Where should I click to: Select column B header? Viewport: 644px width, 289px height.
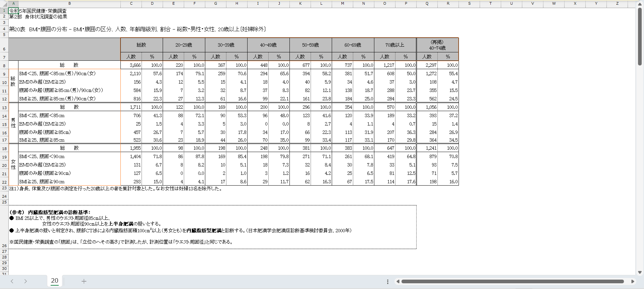tap(69, 3)
